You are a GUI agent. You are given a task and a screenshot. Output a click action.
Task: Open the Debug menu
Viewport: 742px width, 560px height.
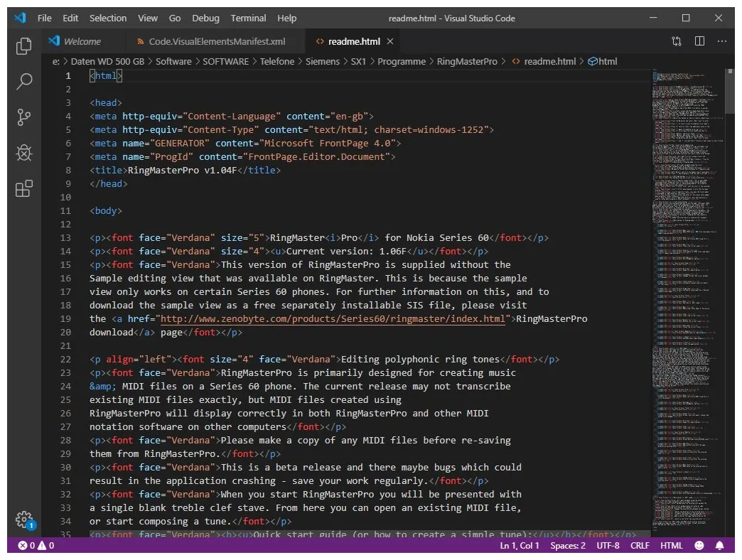click(x=205, y=18)
